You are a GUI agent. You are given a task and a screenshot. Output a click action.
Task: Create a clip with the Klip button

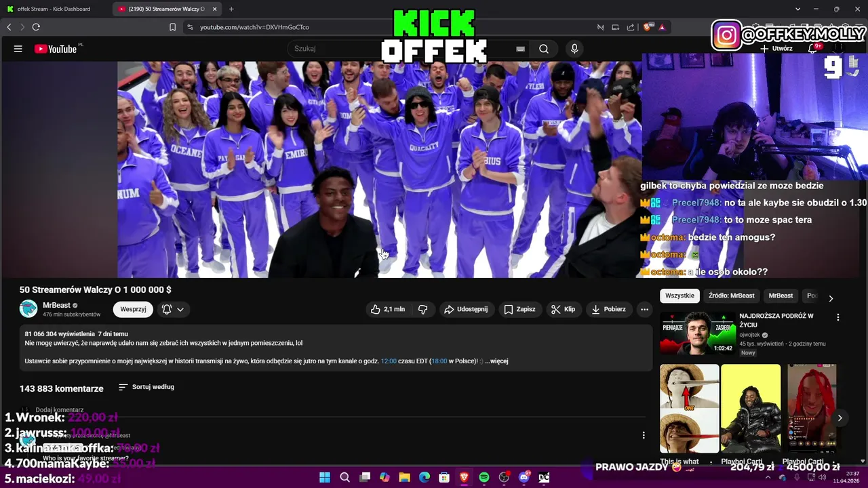563,309
